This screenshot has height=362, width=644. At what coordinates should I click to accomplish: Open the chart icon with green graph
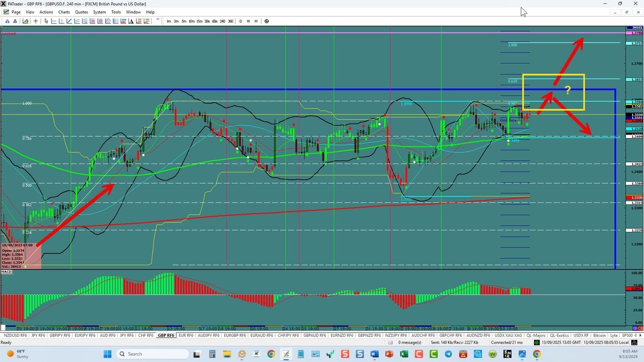[x=26, y=21]
